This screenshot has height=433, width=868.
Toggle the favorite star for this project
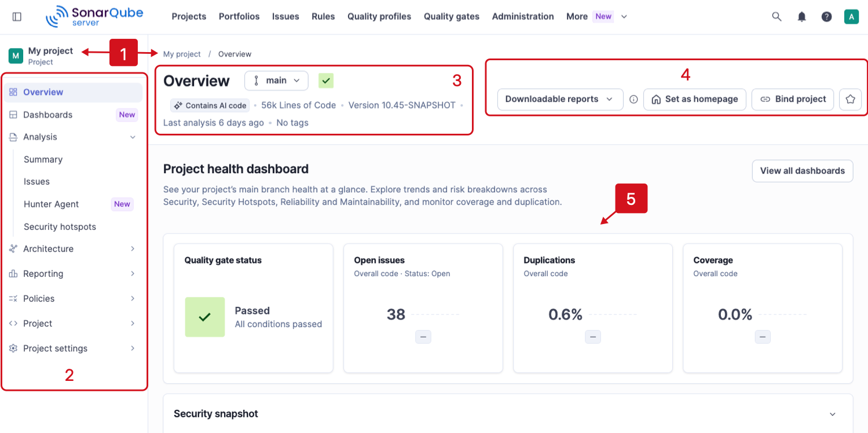pos(850,100)
